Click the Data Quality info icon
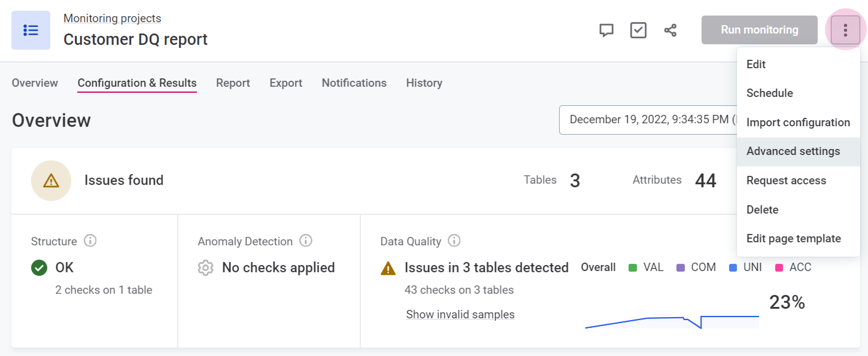Screen dimensions: 868x356 454,241
